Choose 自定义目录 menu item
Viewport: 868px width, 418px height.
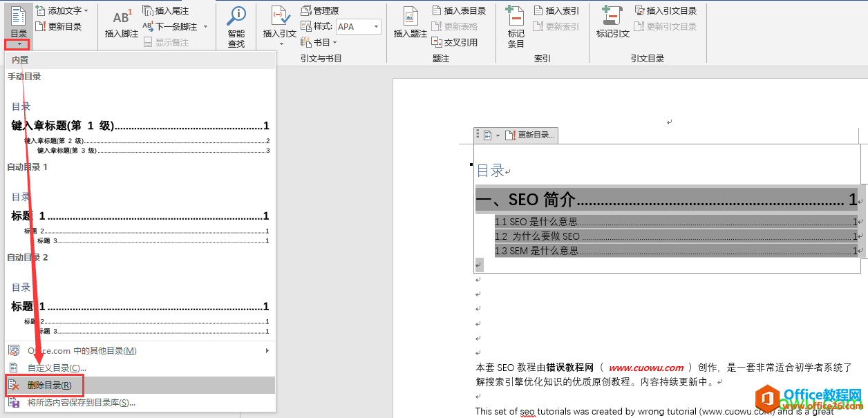click(x=140, y=368)
